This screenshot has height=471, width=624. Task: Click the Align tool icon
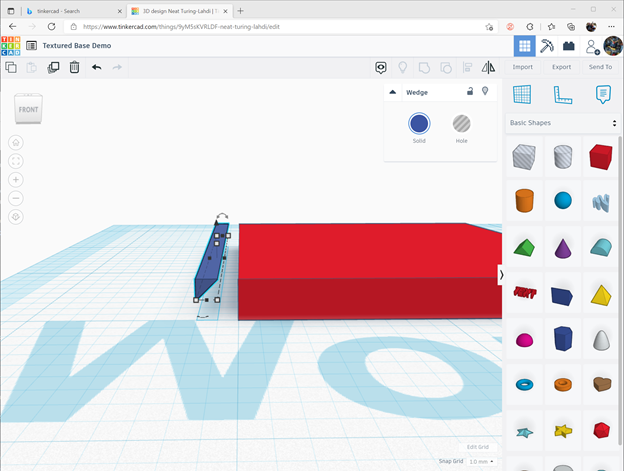(467, 68)
